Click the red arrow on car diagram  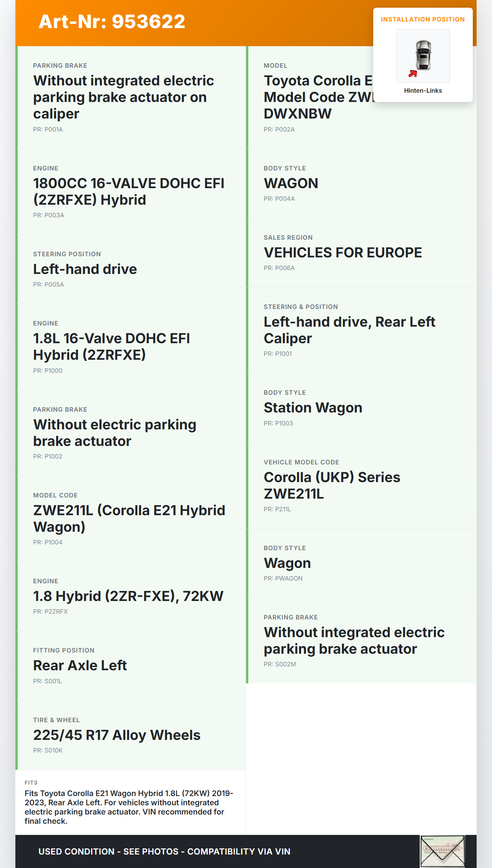point(413,73)
